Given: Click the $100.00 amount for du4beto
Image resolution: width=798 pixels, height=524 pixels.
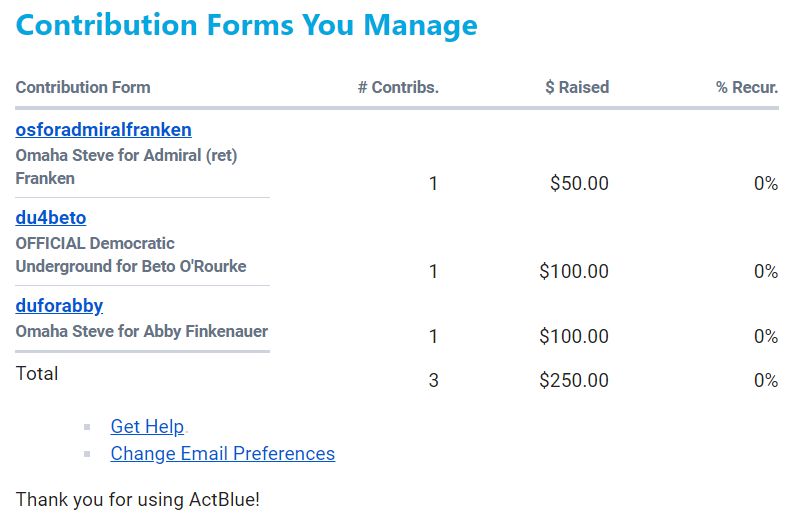Looking at the screenshot, I should [573, 272].
